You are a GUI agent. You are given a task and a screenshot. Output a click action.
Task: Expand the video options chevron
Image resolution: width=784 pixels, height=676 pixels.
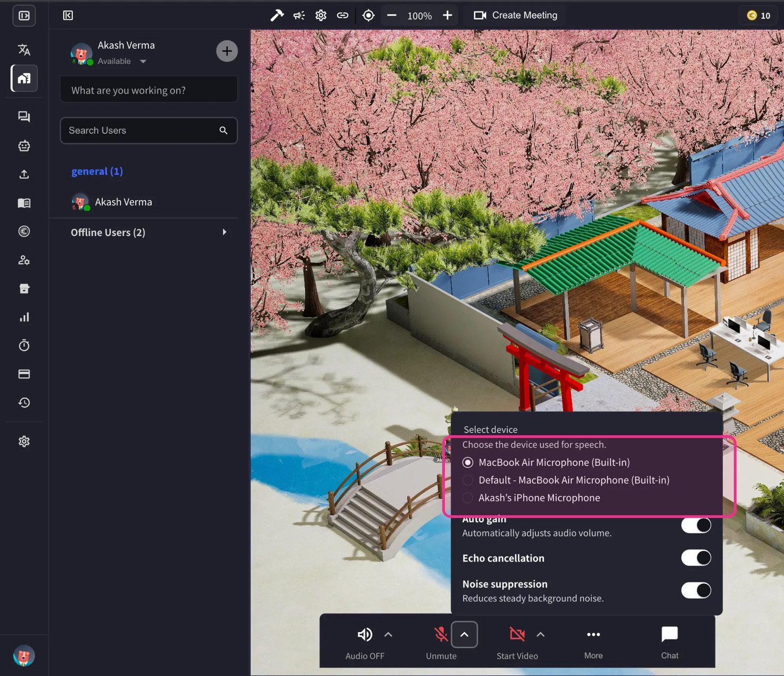[540, 634]
